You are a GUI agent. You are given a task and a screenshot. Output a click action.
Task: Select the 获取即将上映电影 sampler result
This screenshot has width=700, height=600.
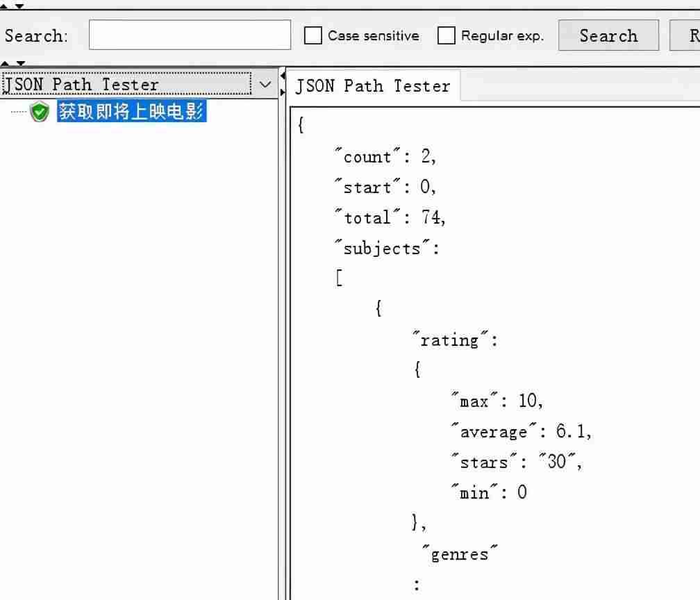(x=132, y=111)
